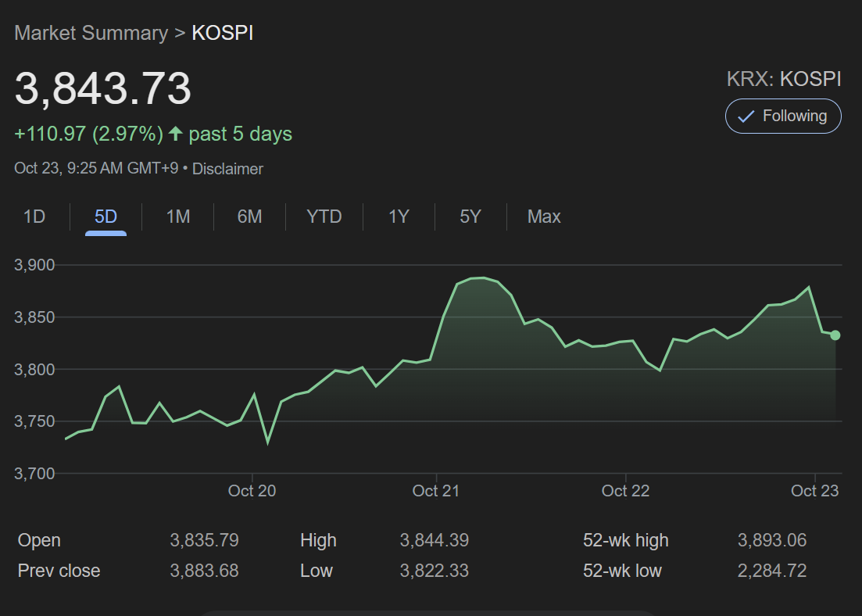This screenshot has height=616, width=862.
Task: Select the YTD performance tab
Action: click(324, 217)
